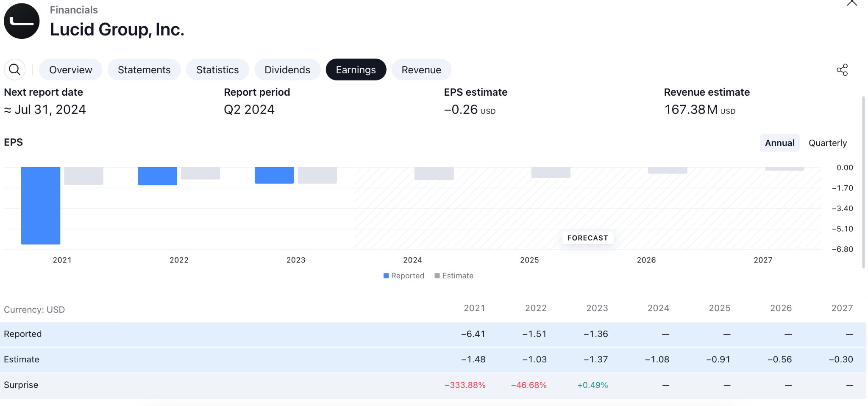Viewport: 868px width, 406px height.
Task: Click the −1.08 estimate value
Action: 657,359
